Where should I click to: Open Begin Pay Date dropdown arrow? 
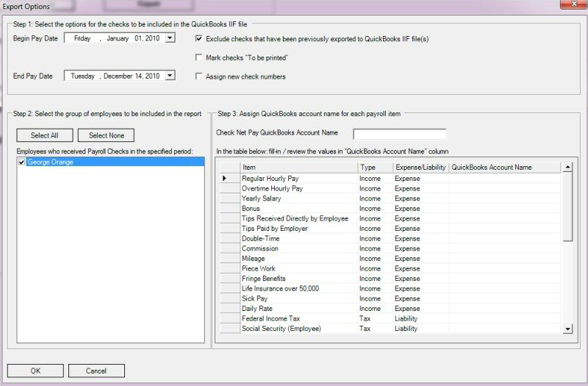click(171, 38)
